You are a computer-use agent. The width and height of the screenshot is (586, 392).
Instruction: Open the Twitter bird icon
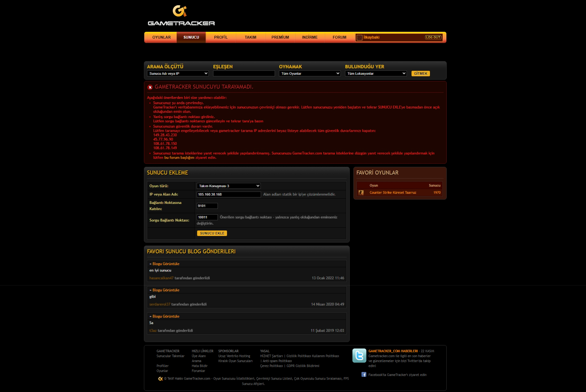point(359,356)
